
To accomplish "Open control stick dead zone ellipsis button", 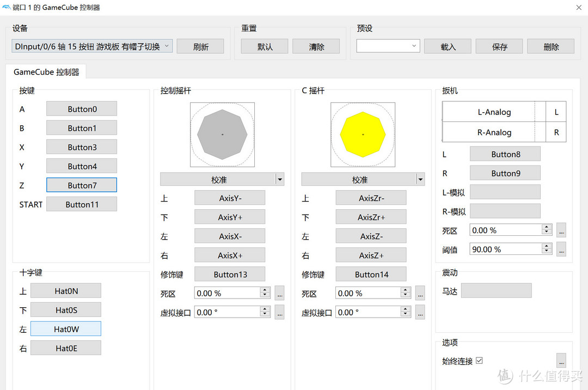I will [279, 293].
